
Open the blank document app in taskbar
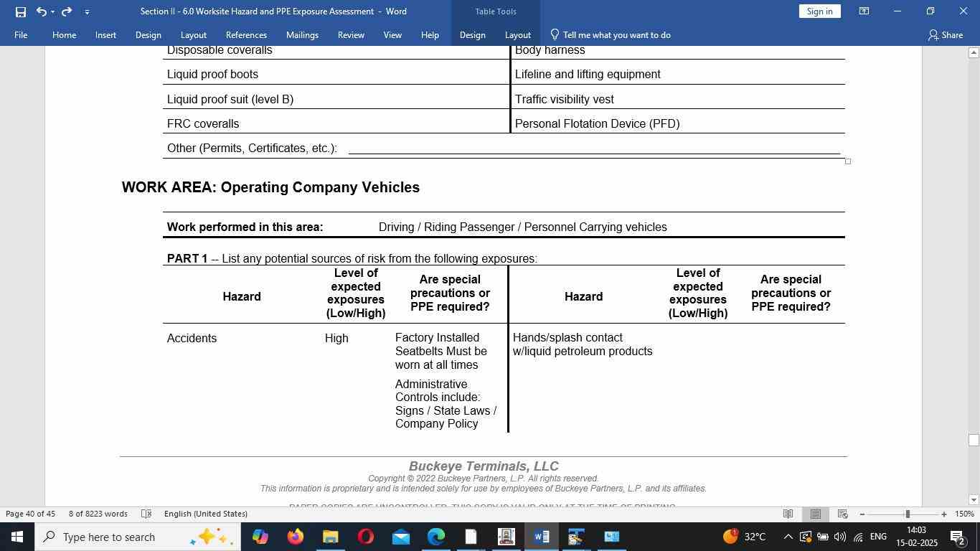click(471, 537)
